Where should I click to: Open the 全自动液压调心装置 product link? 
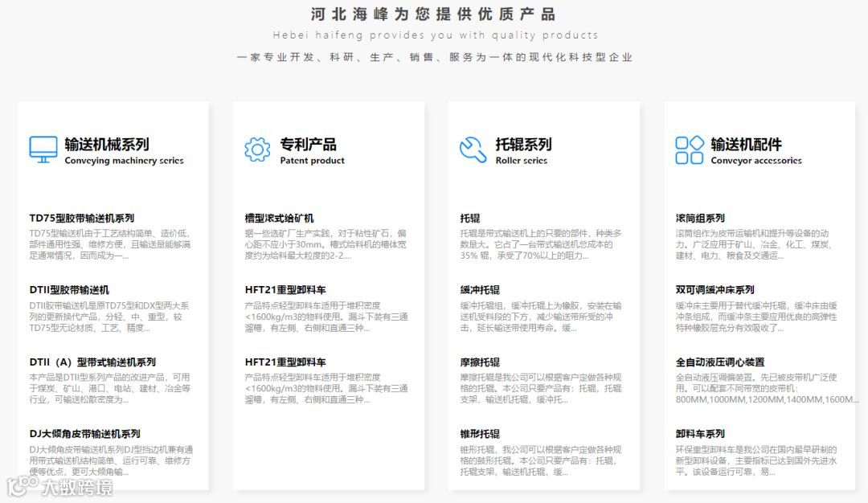coord(720,362)
